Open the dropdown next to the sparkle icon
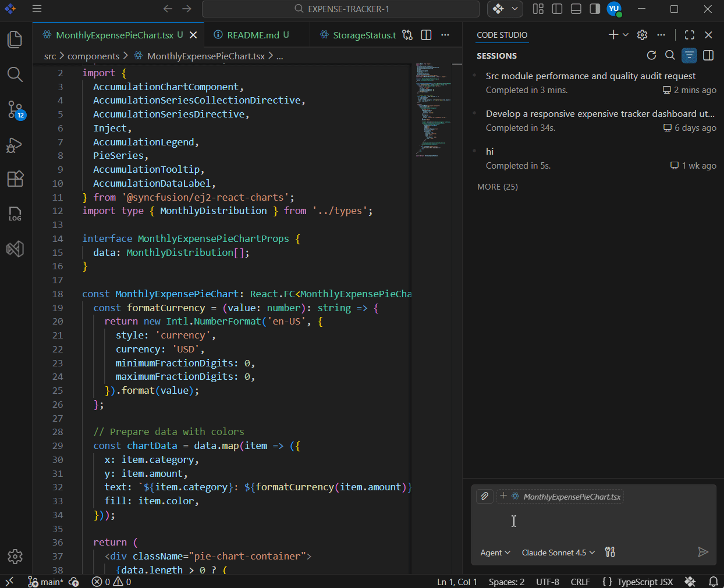The height and width of the screenshot is (588, 724). tap(515, 9)
